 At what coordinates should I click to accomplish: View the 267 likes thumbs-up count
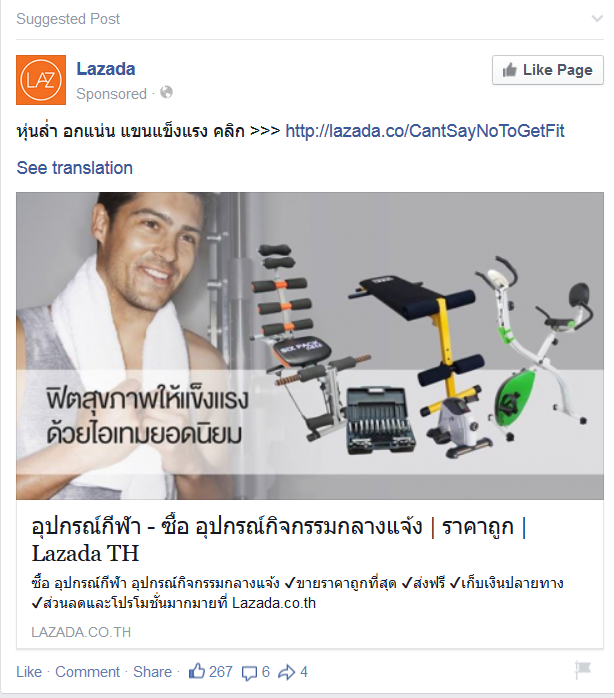210,672
